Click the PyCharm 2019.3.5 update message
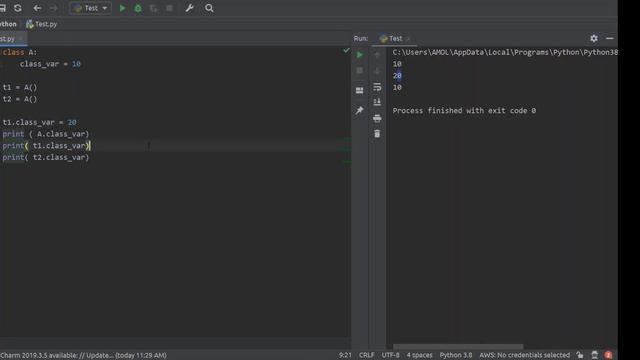This screenshot has width=640, height=360. (83, 355)
